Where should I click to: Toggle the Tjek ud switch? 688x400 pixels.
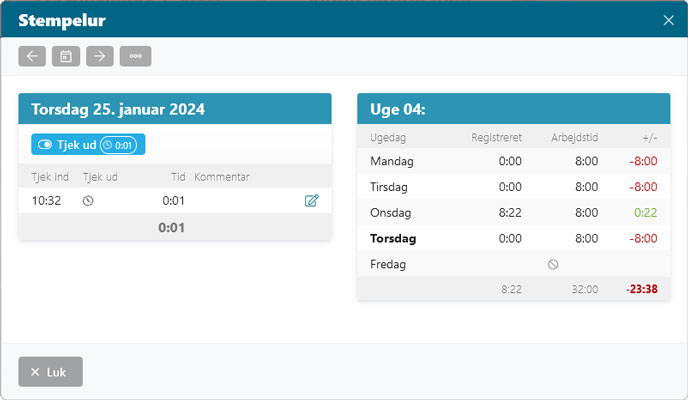coord(45,145)
